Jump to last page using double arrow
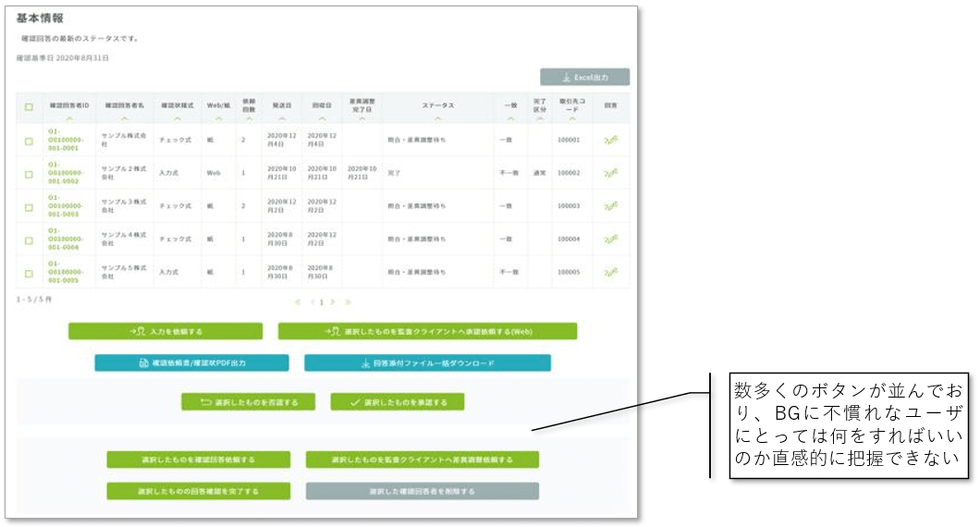 pos(348,301)
